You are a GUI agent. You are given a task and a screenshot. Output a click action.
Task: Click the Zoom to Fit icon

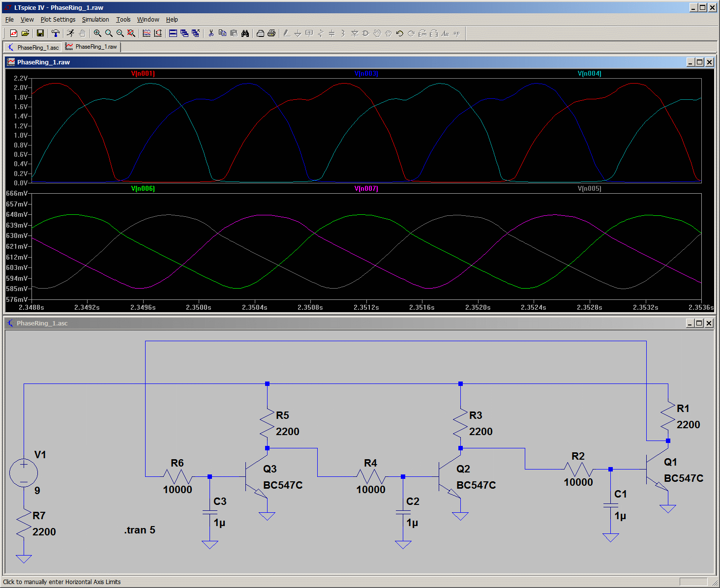coord(131,33)
